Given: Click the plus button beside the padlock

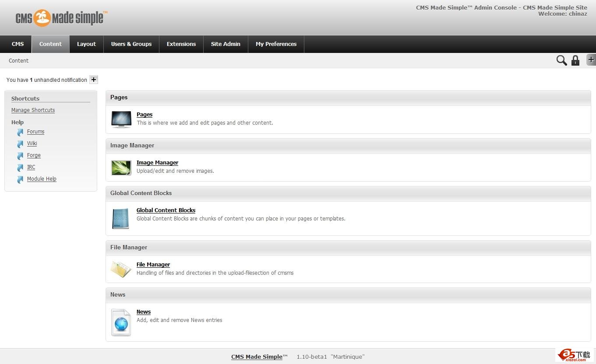Looking at the screenshot, I should (x=591, y=60).
